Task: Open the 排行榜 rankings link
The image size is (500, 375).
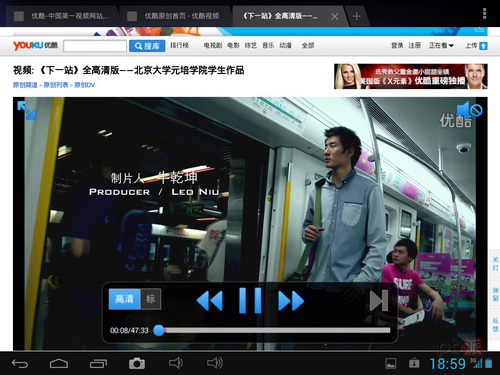Action: tap(179, 45)
